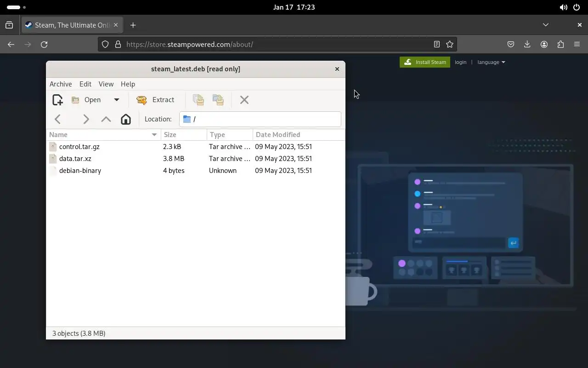Click the 3.8 MB size cell
The width and height of the screenshot is (588, 368).
click(174, 159)
